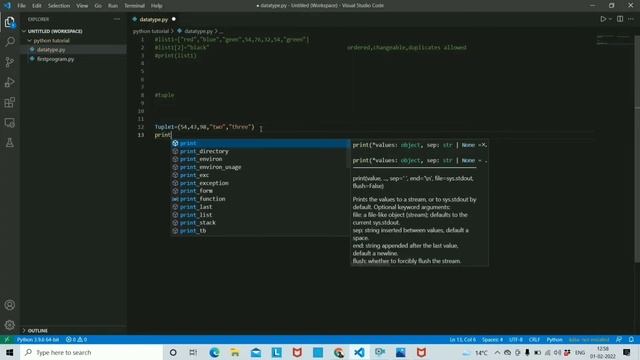640x360 pixels.
Task: Select the print_directory suggestion
Action: (x=260, y=151)
